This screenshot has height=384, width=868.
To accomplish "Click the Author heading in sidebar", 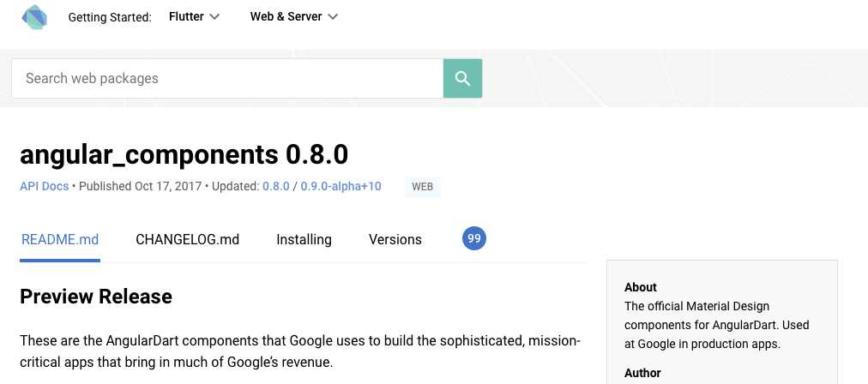I will point(642,373).
